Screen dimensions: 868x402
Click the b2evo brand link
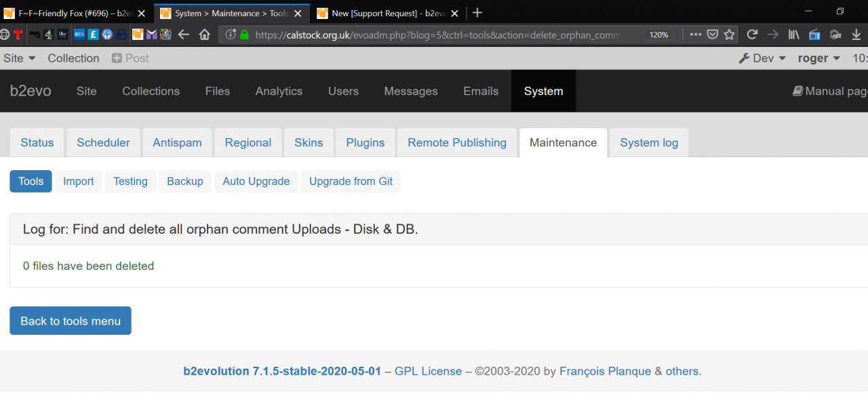point(31,91)
